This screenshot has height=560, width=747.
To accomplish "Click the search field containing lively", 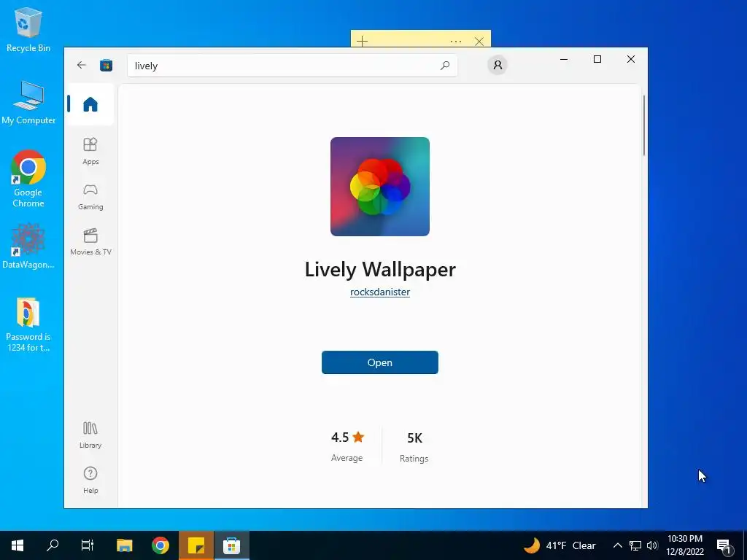I will click(292, 65).
